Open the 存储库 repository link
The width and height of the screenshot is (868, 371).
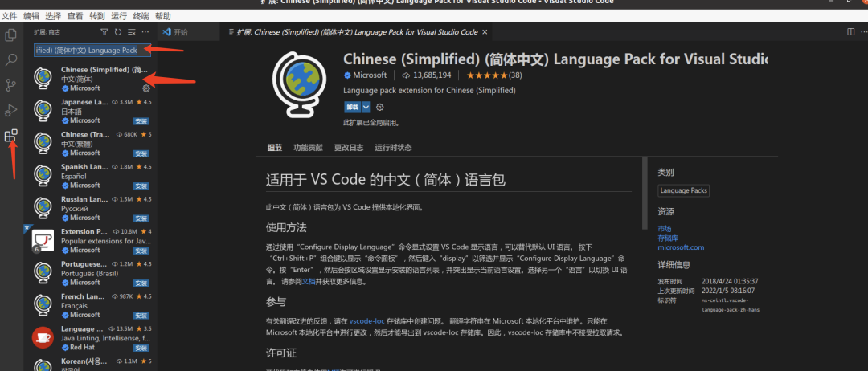pyautogui.click(x=668, y=238)
